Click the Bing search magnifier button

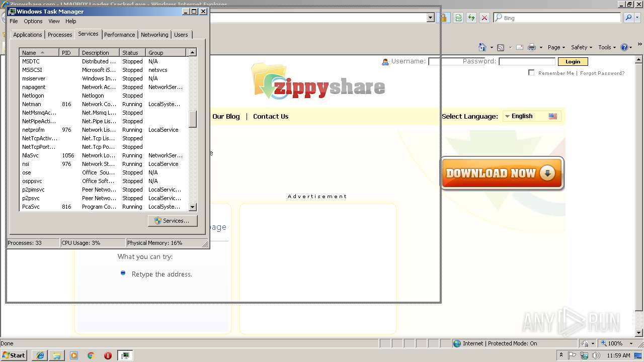tap(628, 18)
